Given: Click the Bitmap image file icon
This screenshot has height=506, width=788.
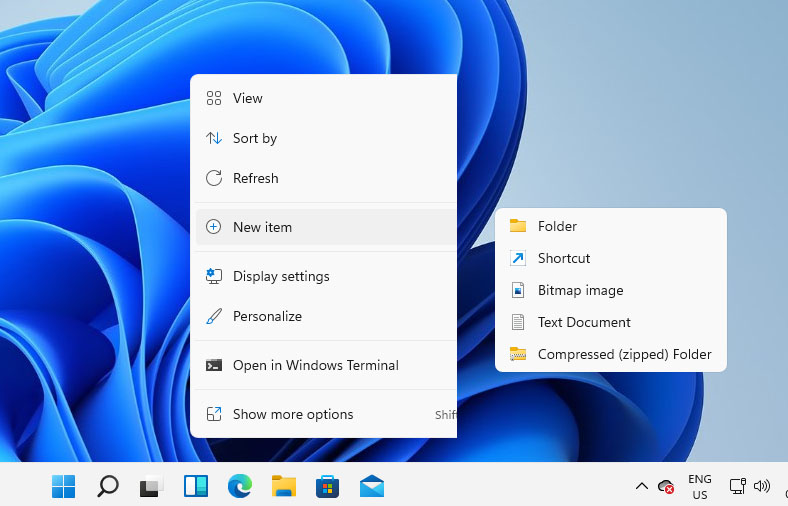Looking at the screenshot, I should point(518,290).
